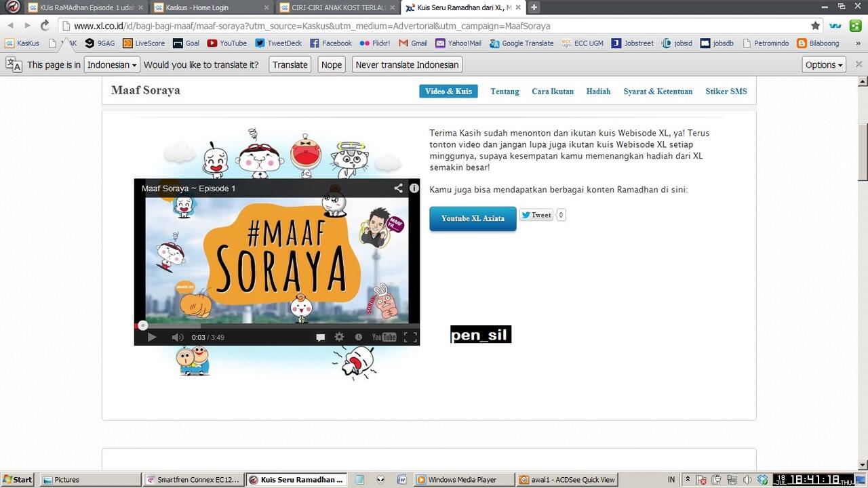Click Translate in the translation bar
Viewport: 868px width, 488px height.
click(x=290, y=65)
